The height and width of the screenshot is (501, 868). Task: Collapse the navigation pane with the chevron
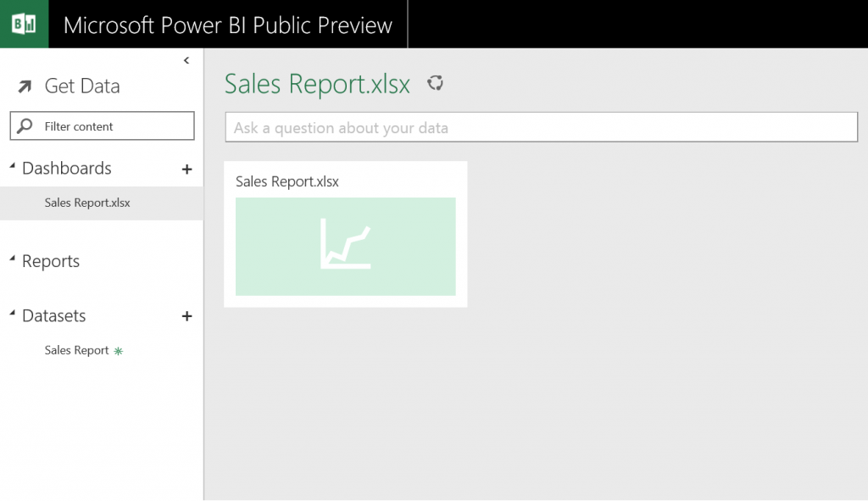click(x=186, y=60)
